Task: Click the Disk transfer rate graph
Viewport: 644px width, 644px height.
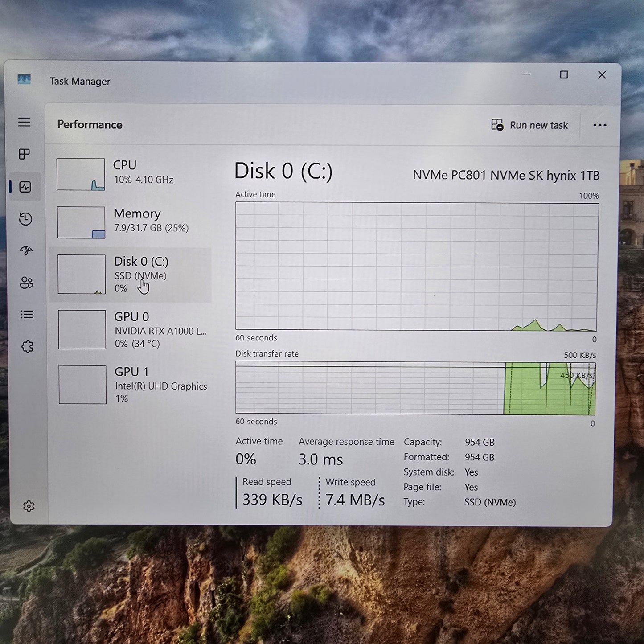Action: 414,387
